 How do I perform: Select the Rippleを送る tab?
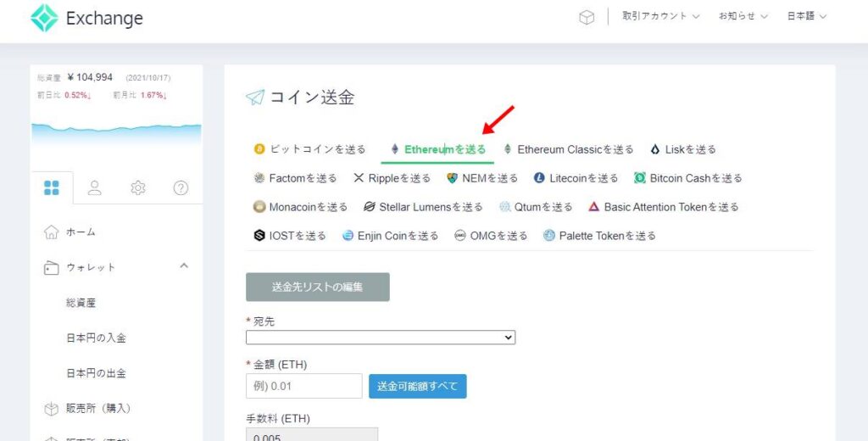coord(392,178)
